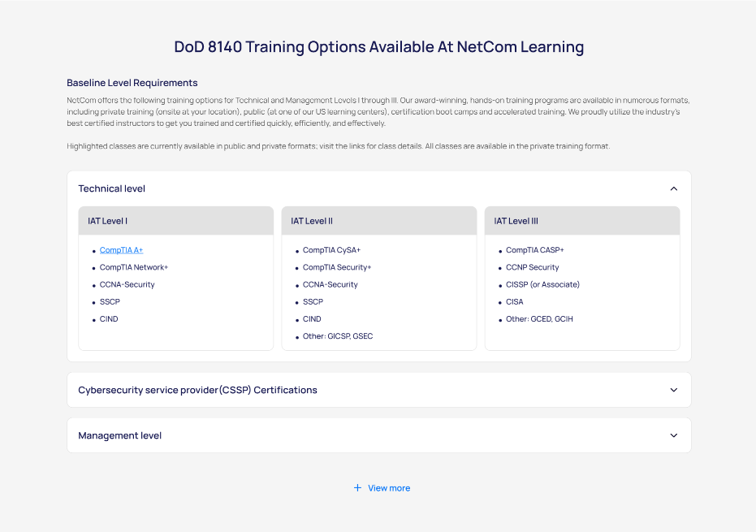The height and width of the screenshot is (532, 756).
Task: Open the CompTIA A+ link
Action: (x=121, y=250)
